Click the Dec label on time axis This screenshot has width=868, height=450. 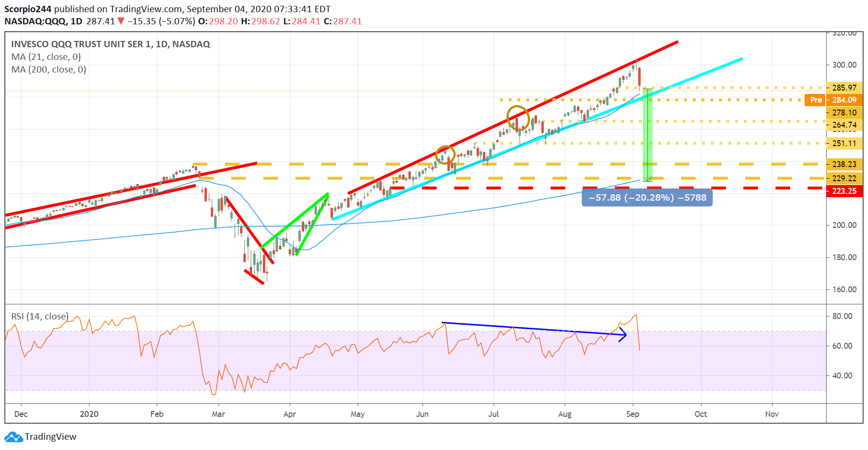(21, 414)
